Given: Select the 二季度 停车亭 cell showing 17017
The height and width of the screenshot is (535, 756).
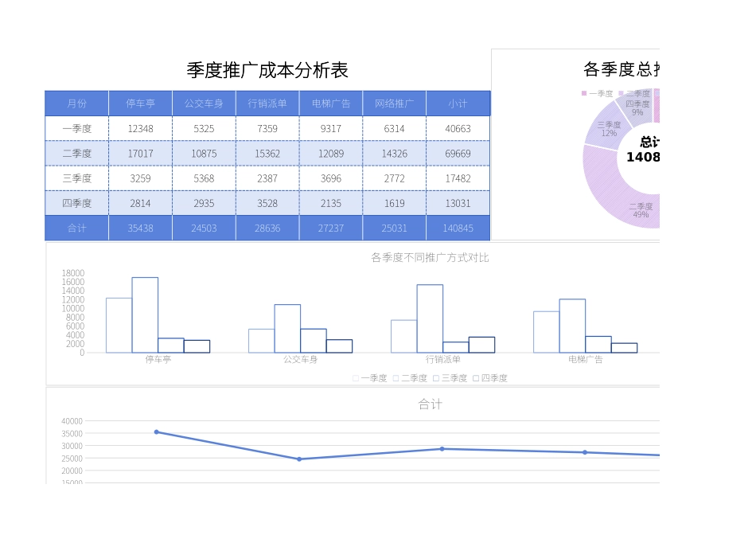Looking at the screenshot, I should [140, 153].
